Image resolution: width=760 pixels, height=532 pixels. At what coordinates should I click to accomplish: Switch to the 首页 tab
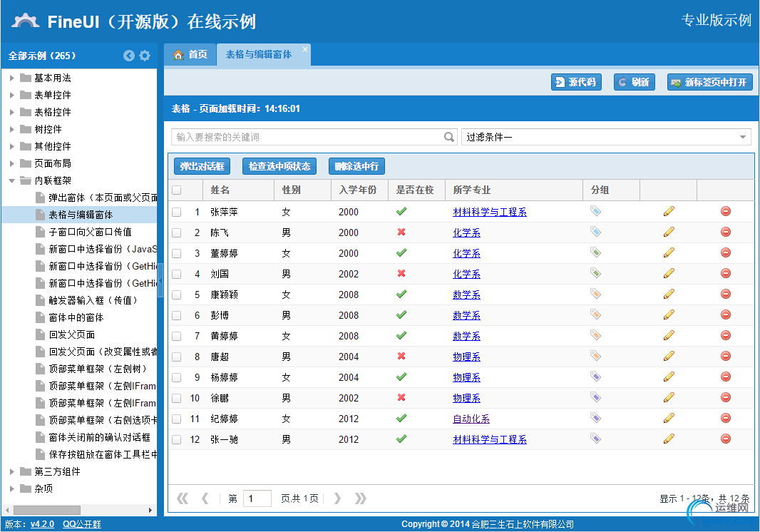pos(190,55)
